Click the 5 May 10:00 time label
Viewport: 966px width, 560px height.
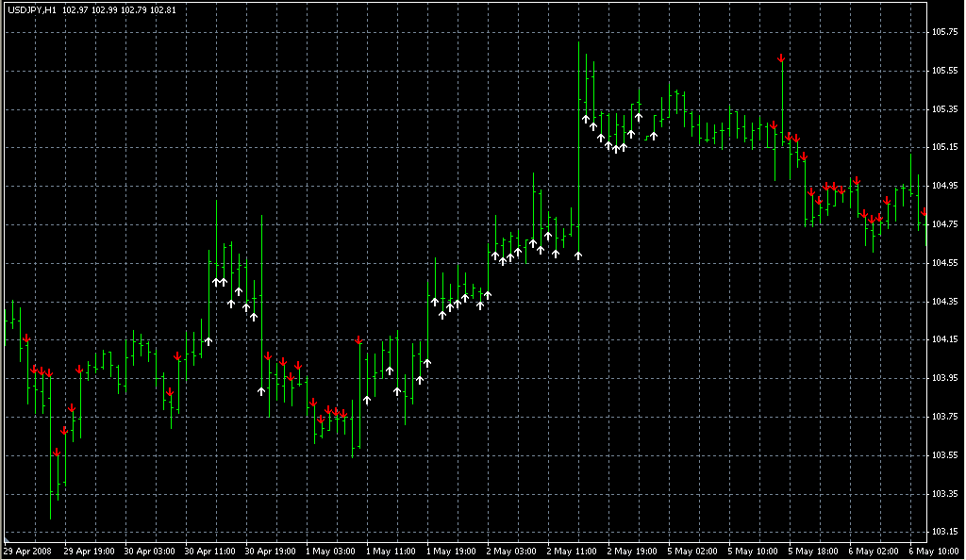[753, 552]
